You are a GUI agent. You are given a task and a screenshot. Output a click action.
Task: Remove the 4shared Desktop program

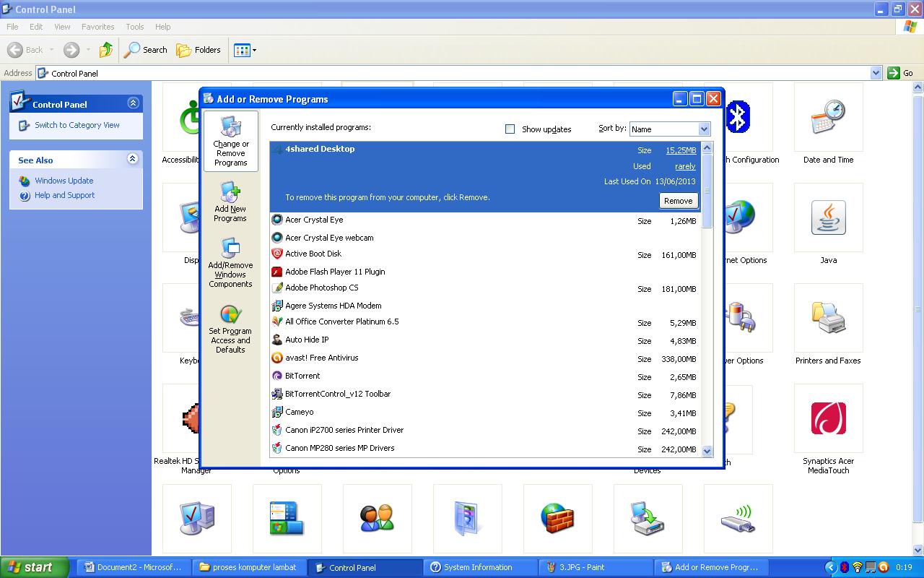pyautogui.click(x=678, y=200)
